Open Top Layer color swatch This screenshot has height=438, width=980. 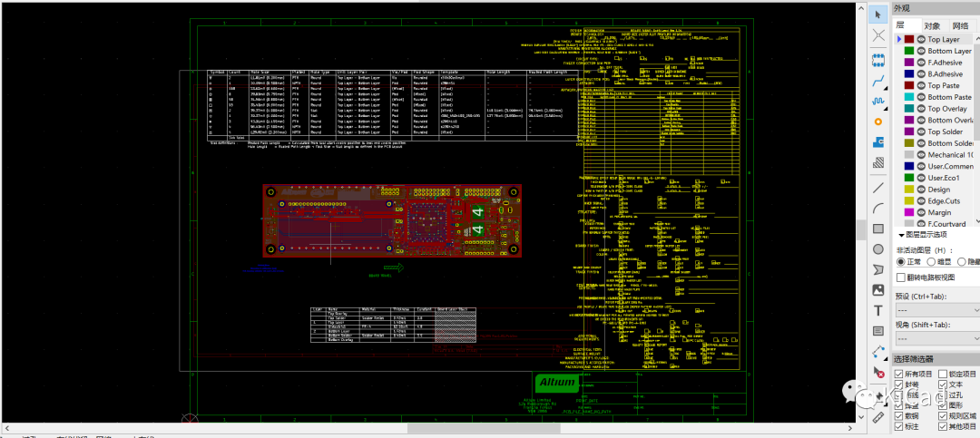(908, 39)
